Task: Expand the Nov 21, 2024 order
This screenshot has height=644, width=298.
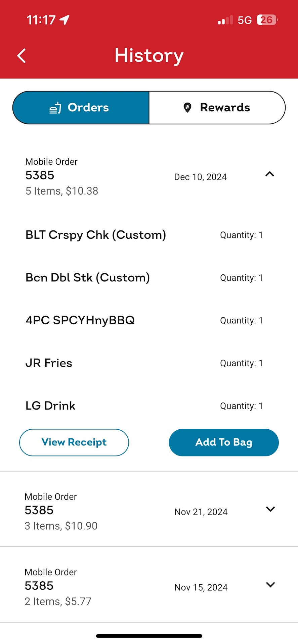Action: pos(270,509)
